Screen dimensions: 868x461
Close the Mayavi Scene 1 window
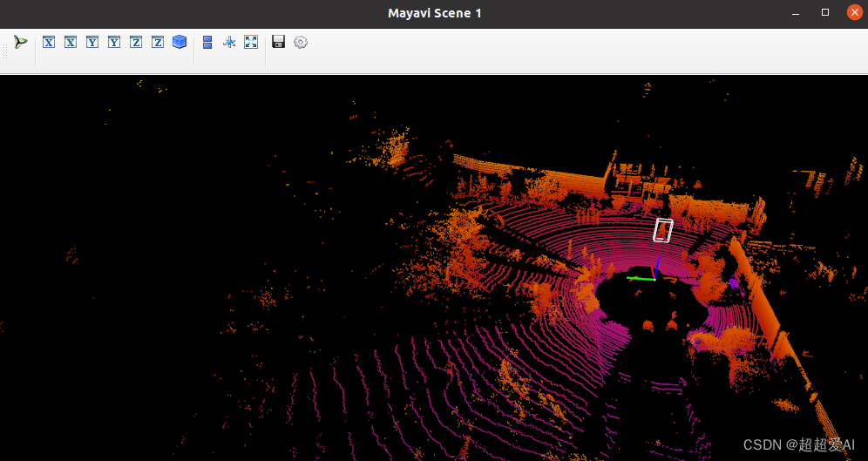pos(855,12)
